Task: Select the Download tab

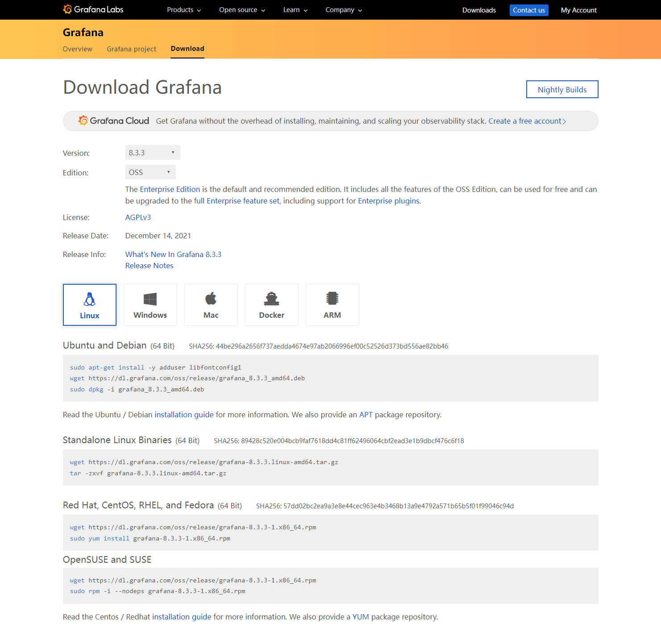Action: pos(187,49)
